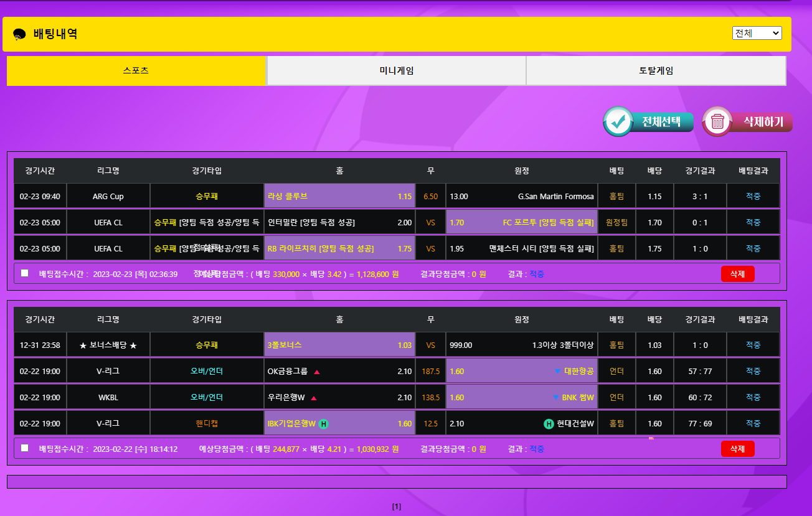812x516 pixels.
Task: Click the highlighted 3폴보너스 odds cell
Action: pyautogui.click(x=339, y=345)
